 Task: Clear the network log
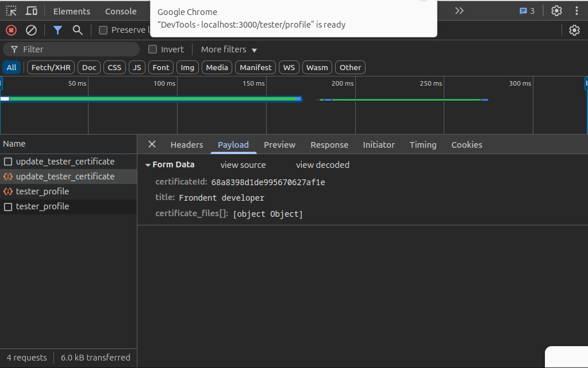tap(32, 30)
